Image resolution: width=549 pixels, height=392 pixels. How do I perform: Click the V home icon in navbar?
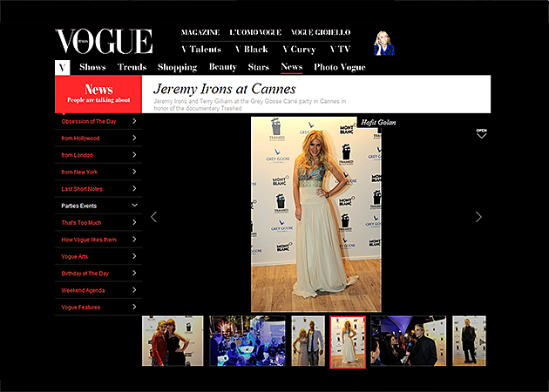click(x=62, y=67)
